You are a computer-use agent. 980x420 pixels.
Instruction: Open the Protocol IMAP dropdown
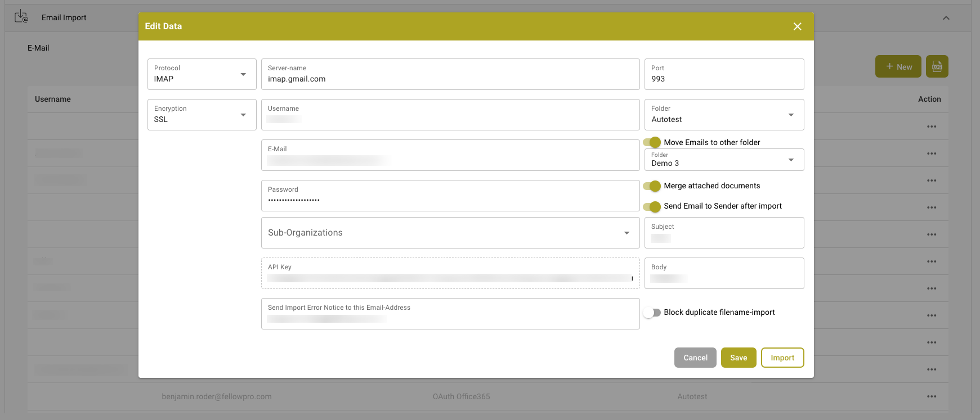[x=202, y=74]
